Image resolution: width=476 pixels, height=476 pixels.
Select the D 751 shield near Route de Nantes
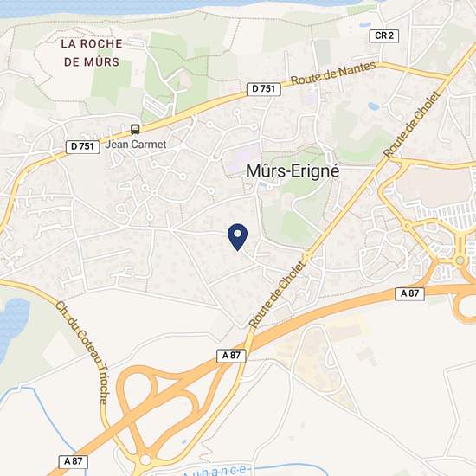[x=264, y=89]
